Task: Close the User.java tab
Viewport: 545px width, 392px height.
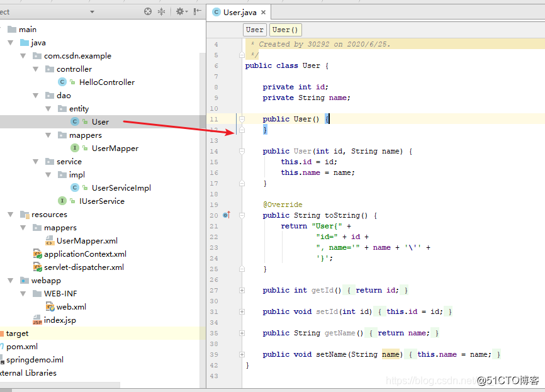Action: coord(264,13)
